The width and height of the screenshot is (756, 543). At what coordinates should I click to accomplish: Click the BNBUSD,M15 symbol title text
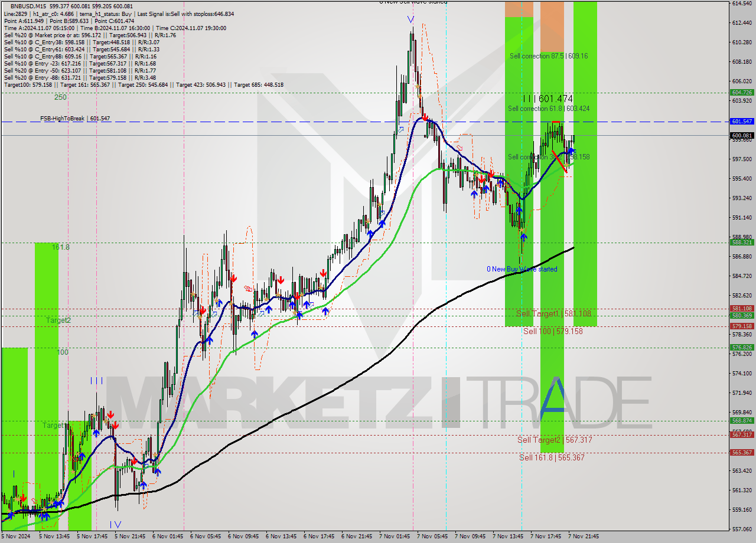[29, 6]
